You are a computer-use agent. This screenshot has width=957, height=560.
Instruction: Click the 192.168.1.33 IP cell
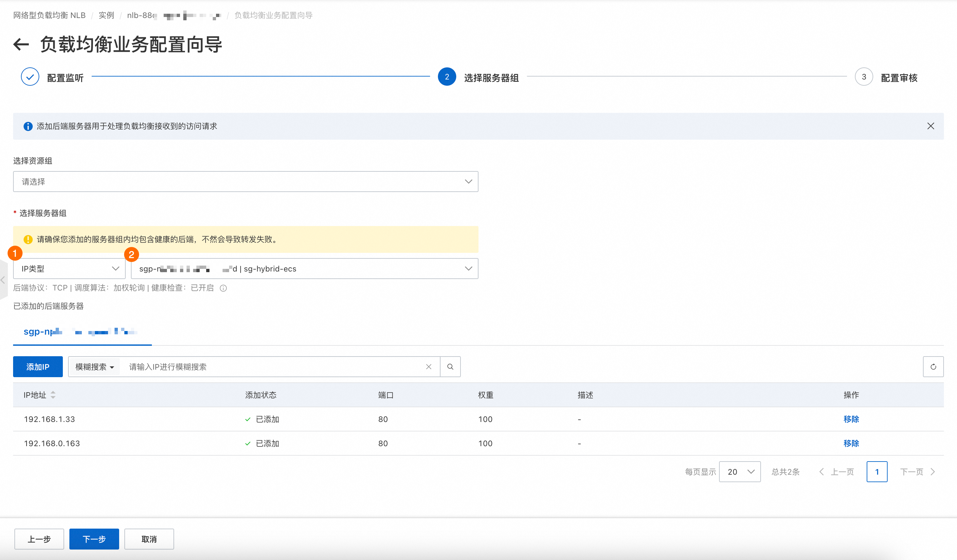tap(49, 419)
